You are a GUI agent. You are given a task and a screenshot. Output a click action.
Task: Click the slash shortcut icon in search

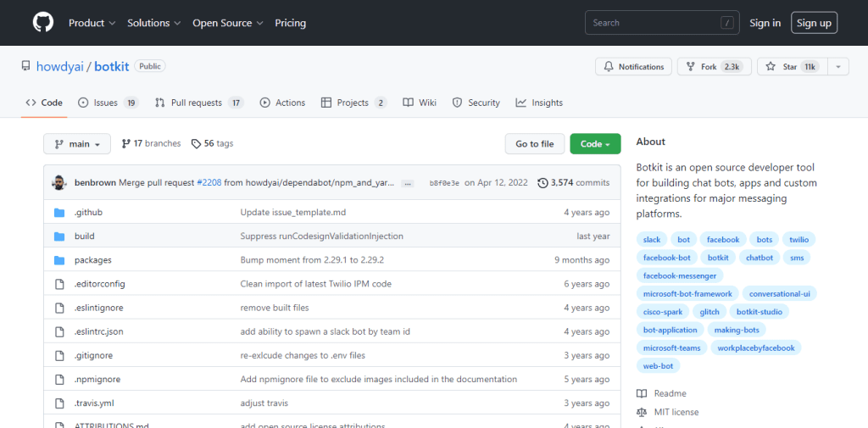click(726, 23)
